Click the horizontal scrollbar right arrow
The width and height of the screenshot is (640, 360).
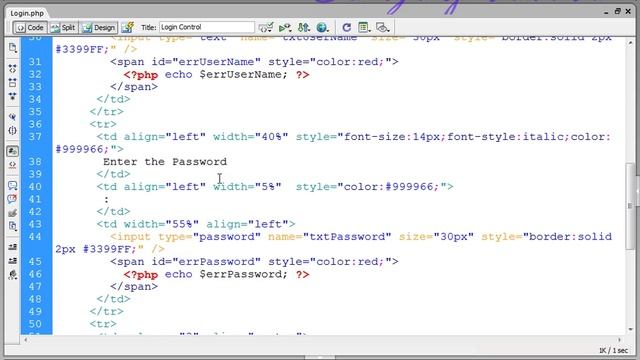[x=619, y=340]
